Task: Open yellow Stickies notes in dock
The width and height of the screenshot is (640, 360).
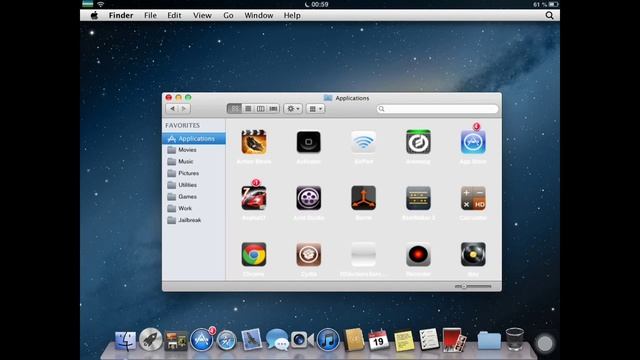Action: 404,341
